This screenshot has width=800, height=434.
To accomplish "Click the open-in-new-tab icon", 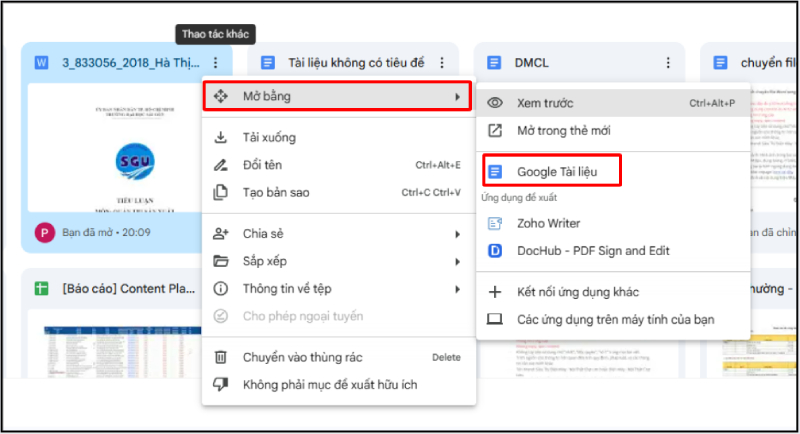I will pyautogui.click(x=494, y=131).
